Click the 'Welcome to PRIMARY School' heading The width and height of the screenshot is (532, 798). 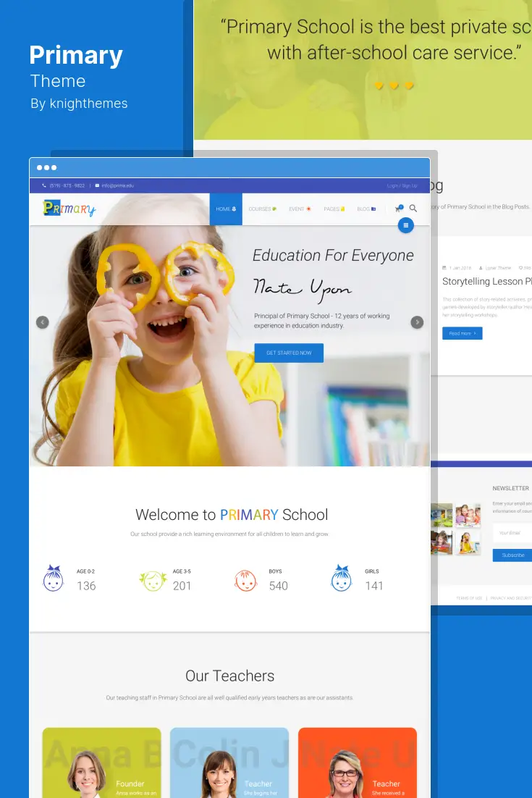click(232, 515)
